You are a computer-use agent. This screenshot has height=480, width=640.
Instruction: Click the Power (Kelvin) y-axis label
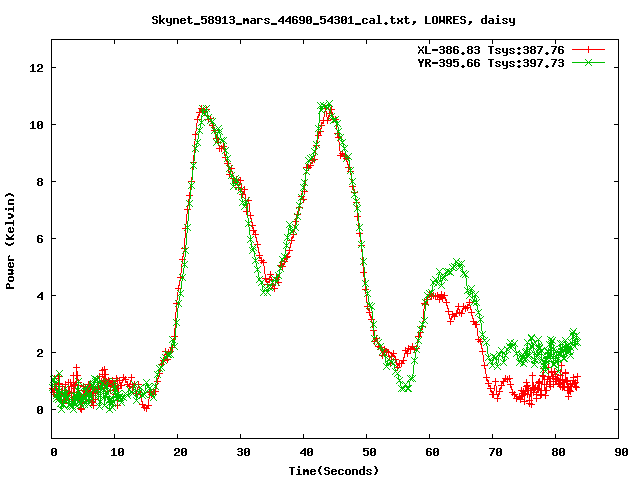(10, 241)
